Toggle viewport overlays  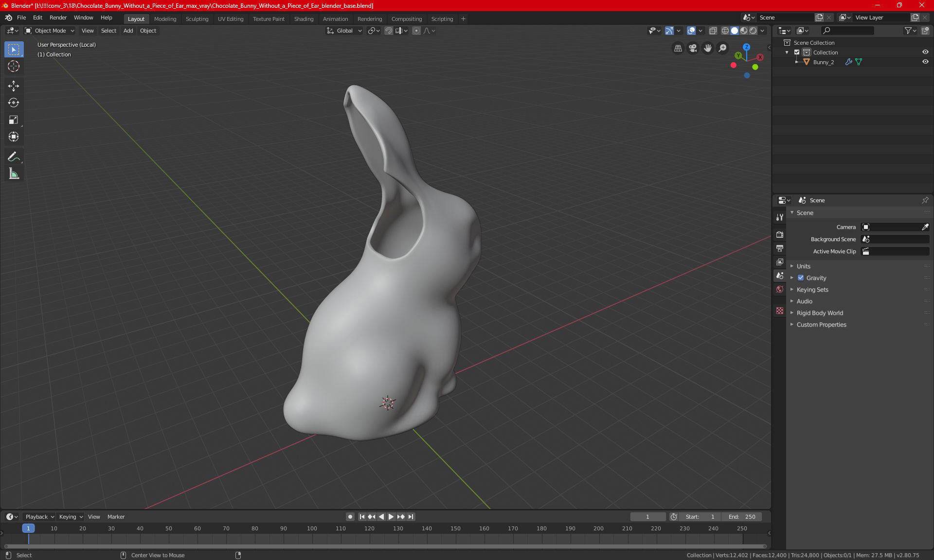[x=691, y=31]
